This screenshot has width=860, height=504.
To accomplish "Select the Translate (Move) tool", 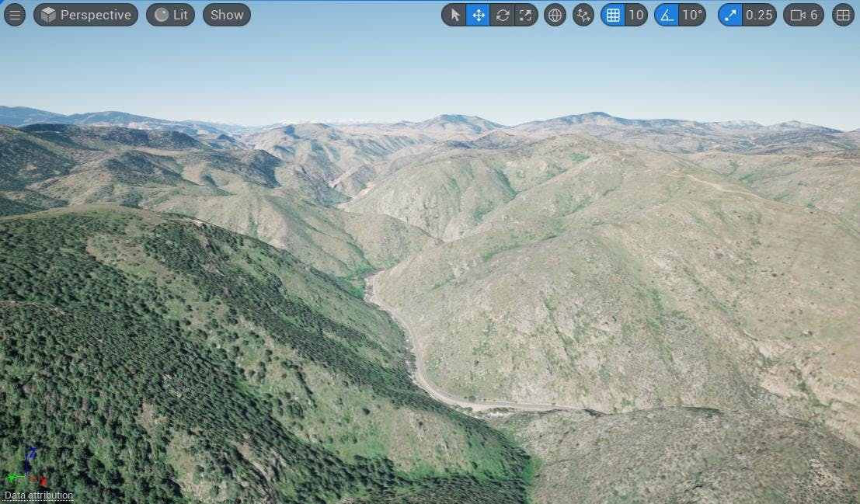I will pos(478,15).
